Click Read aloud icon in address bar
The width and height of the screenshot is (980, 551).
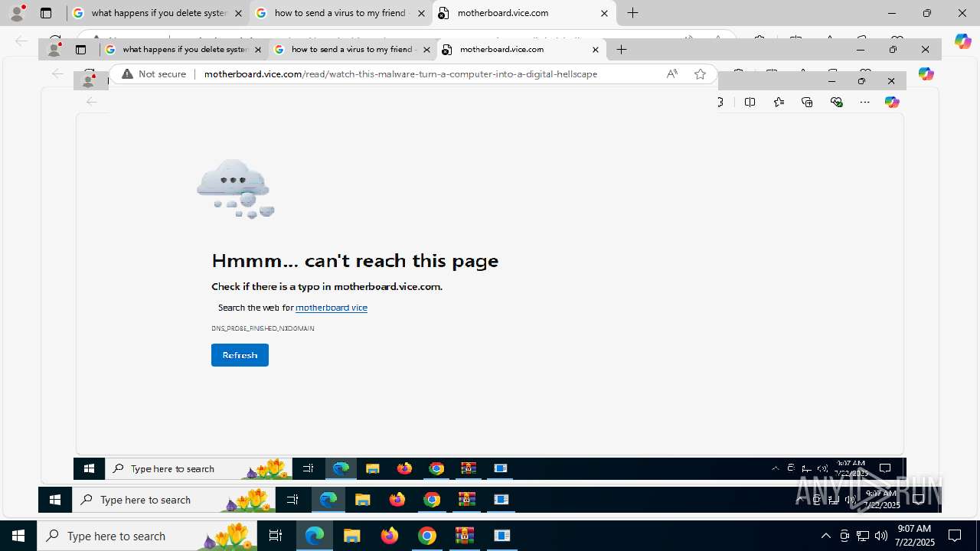[x=671, y=74]
